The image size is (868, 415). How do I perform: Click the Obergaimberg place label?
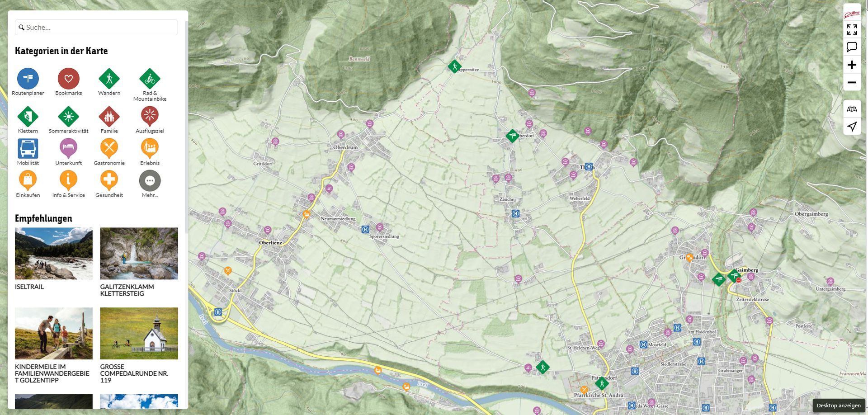(x=811, y=214)
